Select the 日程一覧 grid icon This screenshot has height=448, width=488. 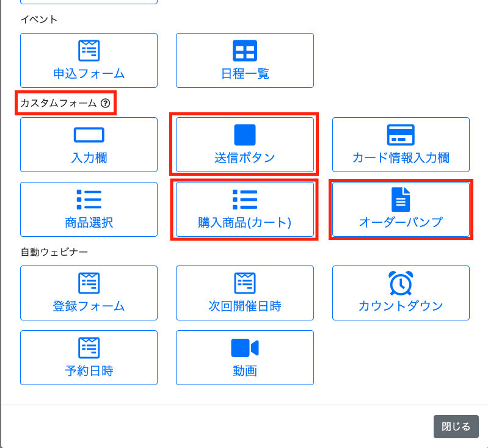click(245, 50)
